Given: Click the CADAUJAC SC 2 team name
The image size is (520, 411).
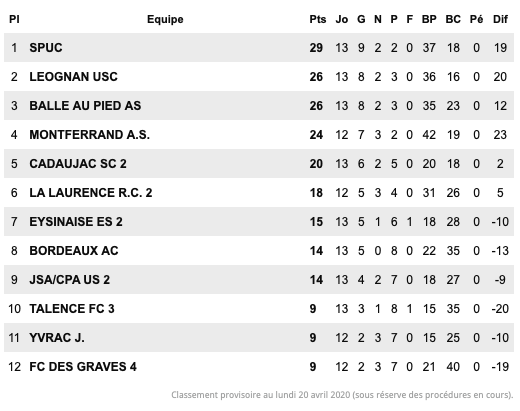Looking at the screenshot, I should [78, 164].
